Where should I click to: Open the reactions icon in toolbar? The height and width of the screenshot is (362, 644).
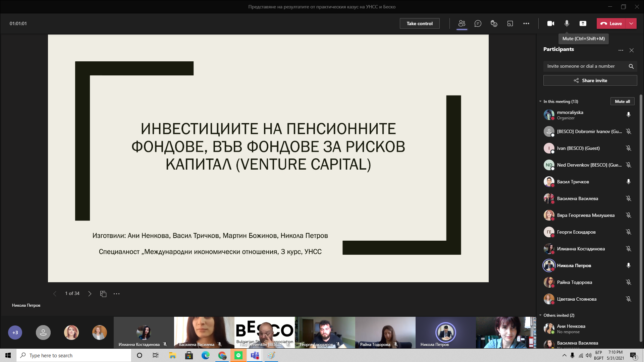point(494,23)
